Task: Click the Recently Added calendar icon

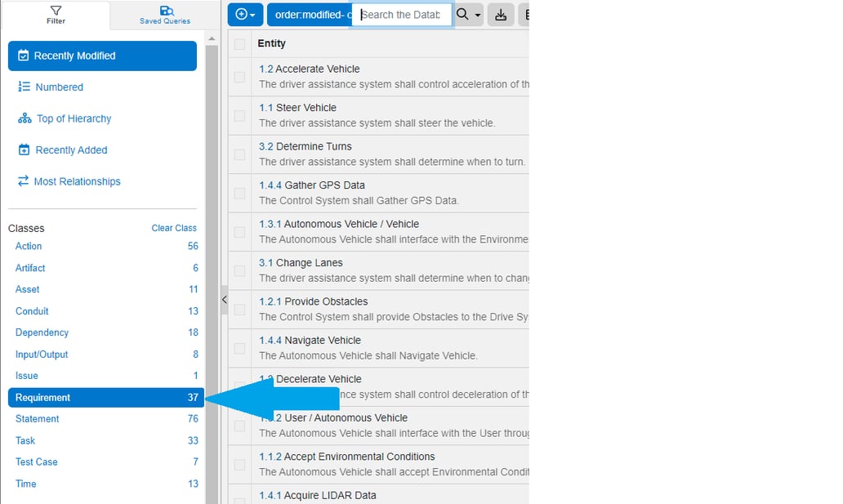Action: [x=24, y=150]
